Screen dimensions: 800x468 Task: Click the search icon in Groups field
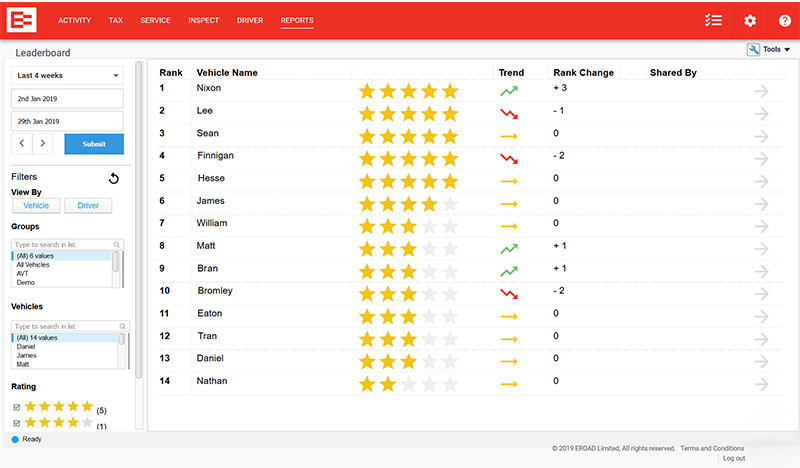pos(117,244)
